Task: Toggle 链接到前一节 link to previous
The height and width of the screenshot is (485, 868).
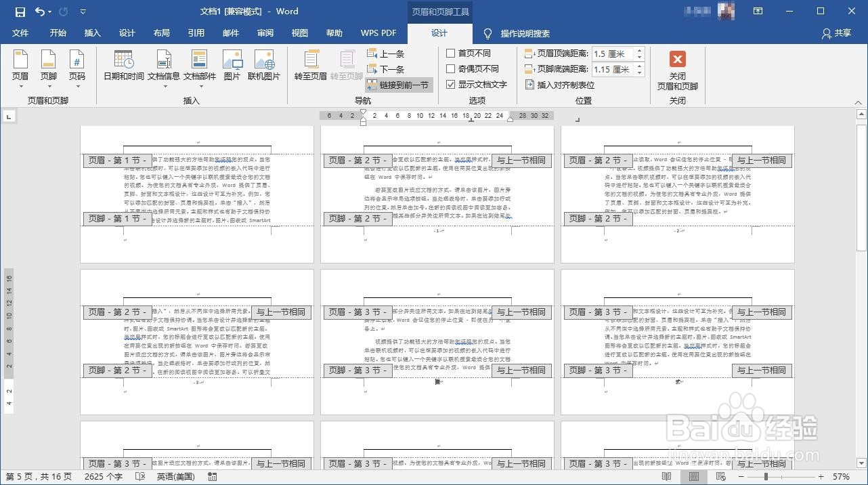Action: coord(399,85)
